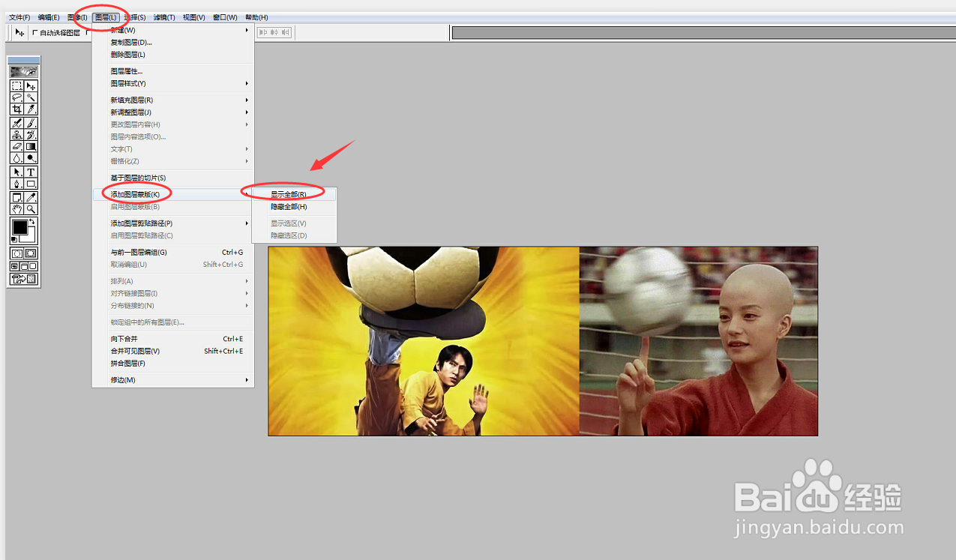Toggle the 自动选择图层 checkbox
Screen dimensions: 956x560
[35, 33]
